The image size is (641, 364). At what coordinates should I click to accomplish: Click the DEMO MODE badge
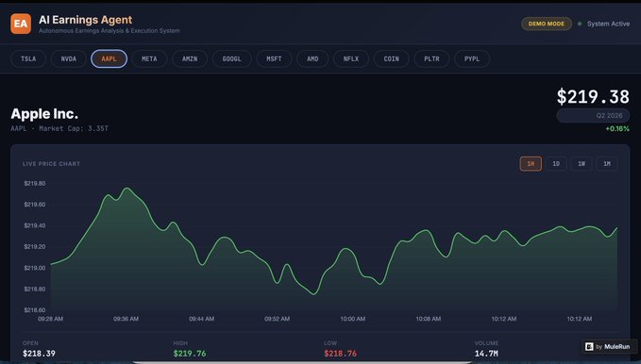click(x=547, y=24)
